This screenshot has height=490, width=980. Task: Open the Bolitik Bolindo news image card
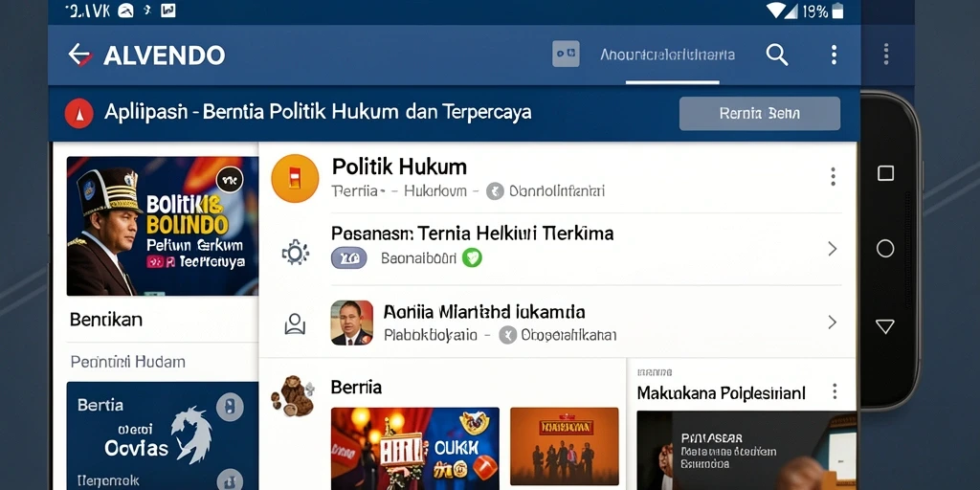[163, 226]
